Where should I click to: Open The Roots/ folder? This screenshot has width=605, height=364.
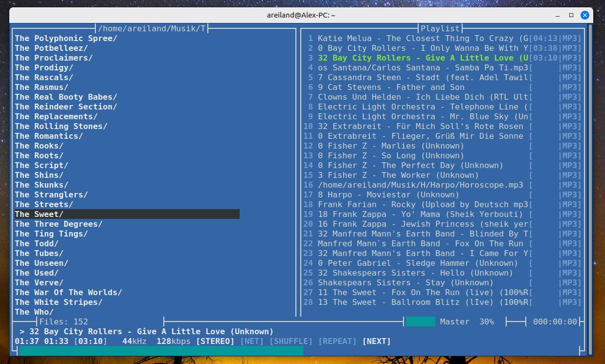click(x=39, y=155)
